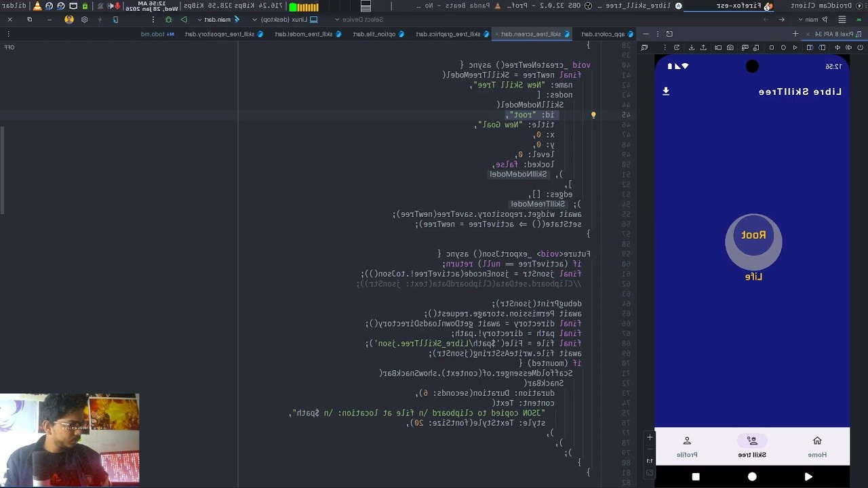
Task: Click the Life label under Root node
Action: (753, 277)
